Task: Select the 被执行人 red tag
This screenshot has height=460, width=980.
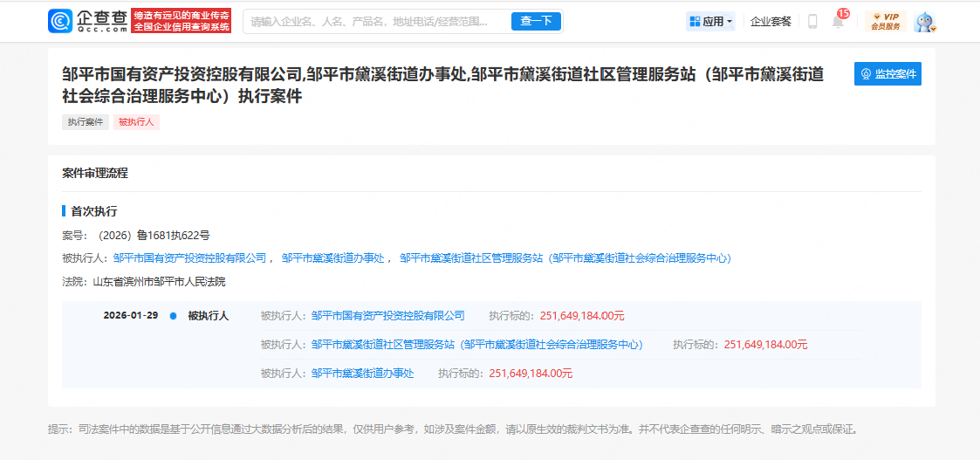Action: 136,122
